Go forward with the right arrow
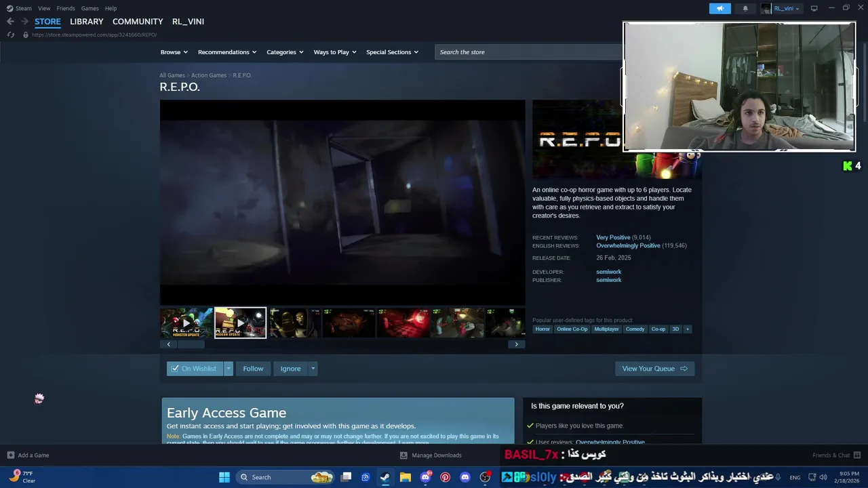Screen dimensions: 868x488 pyautogui.click(x=24, y=22)
